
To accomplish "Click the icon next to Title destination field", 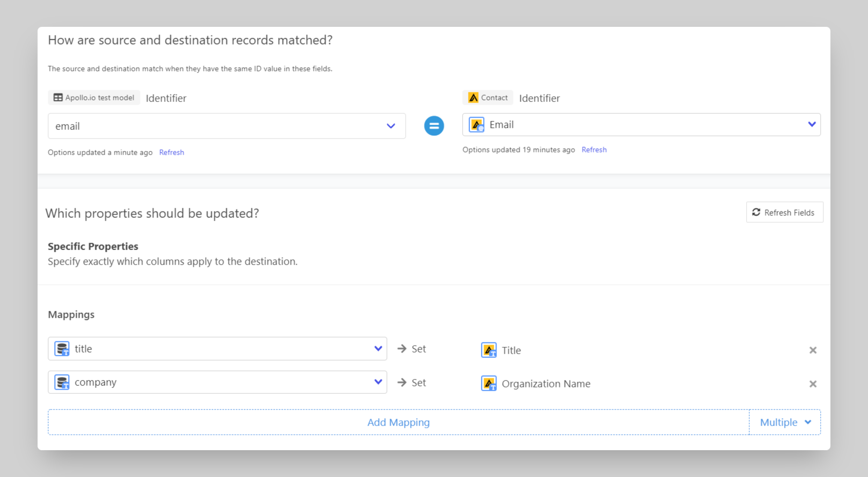I will pyautogui.click(x=488, y=350).
